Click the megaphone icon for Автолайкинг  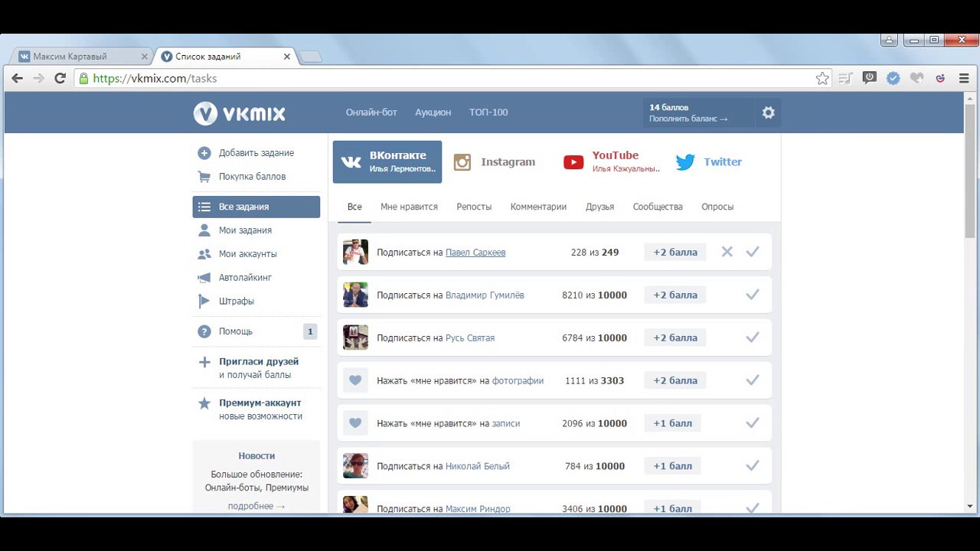coord(204,278)
